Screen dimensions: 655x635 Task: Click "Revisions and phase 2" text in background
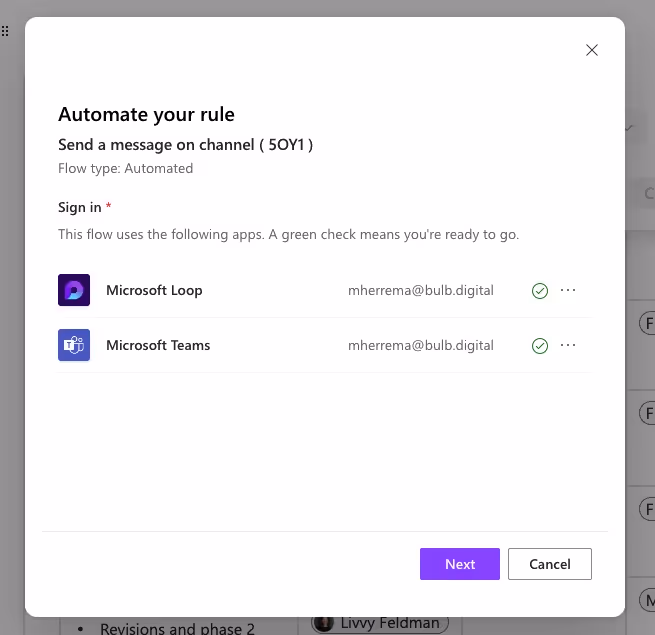177,629
